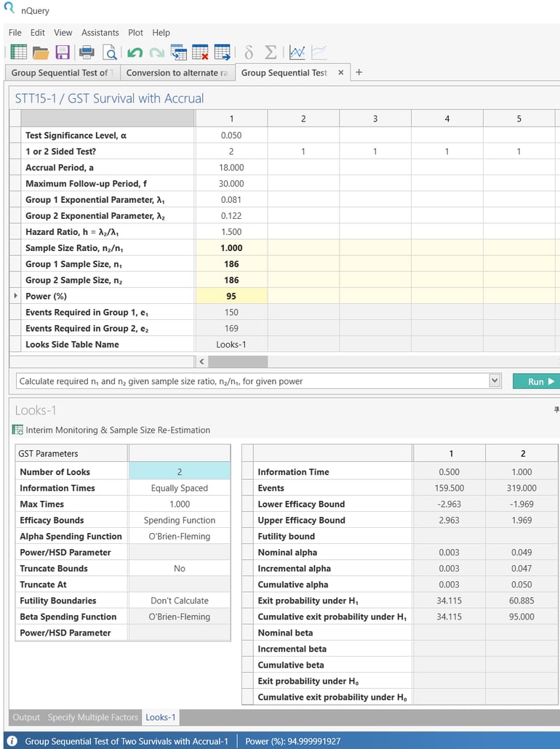
Task: Open the Beta Spending Function O'Brien-Fleming dropdown
Action: 179,617
